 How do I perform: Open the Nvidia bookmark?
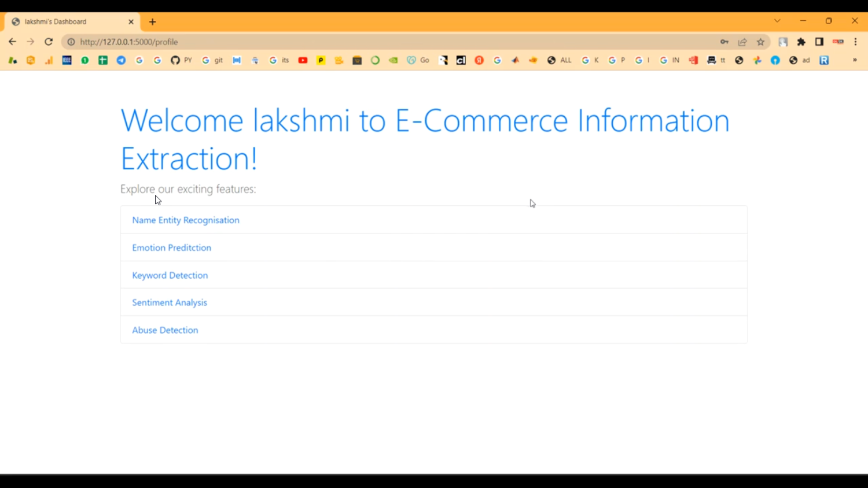click(x=393, y=60)
